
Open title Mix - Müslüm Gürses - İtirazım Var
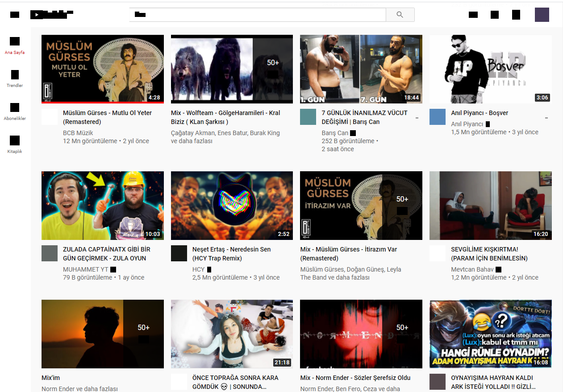click(x=349, y=254)
